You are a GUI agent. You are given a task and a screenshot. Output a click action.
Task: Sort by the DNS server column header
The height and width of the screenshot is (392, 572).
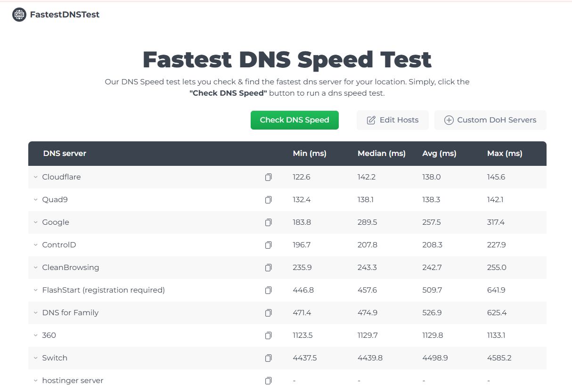pos(65,154)
